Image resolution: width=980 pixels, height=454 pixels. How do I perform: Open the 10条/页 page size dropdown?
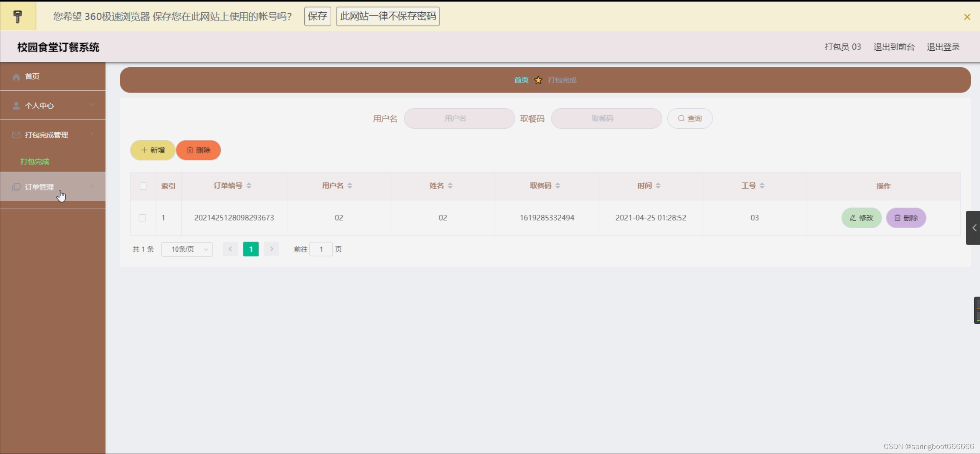pos(187,249)
